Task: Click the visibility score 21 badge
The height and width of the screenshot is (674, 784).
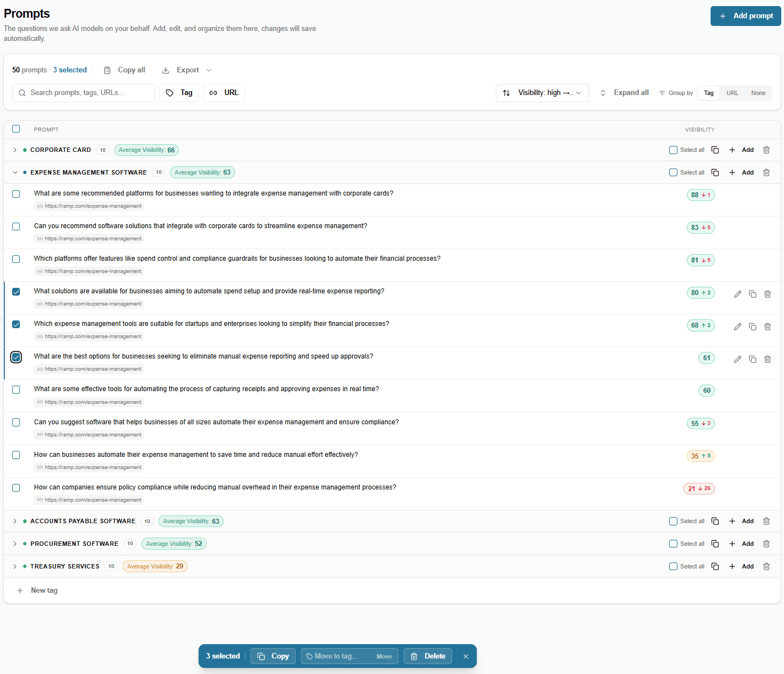Action: coord(699,488)
